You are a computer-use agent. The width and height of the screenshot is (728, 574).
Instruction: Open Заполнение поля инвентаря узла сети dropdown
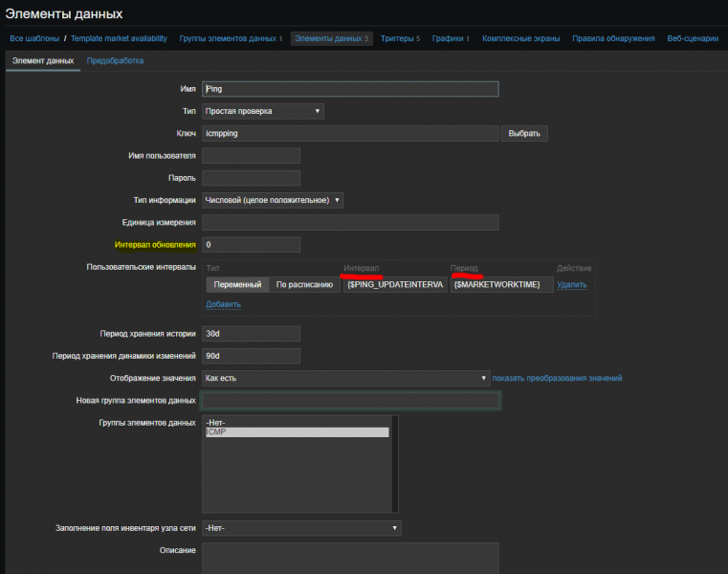(x=301, y=527)
